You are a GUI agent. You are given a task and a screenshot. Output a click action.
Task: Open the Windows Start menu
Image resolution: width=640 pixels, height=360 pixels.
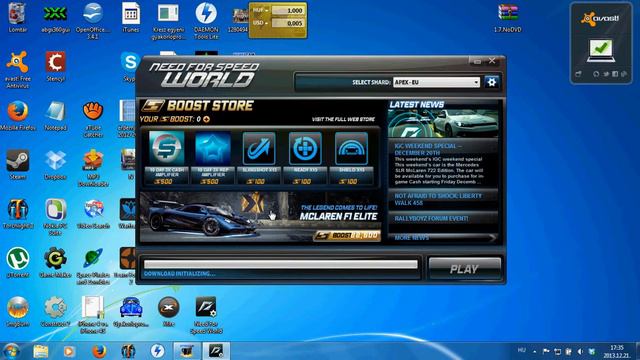coord(11,351)
